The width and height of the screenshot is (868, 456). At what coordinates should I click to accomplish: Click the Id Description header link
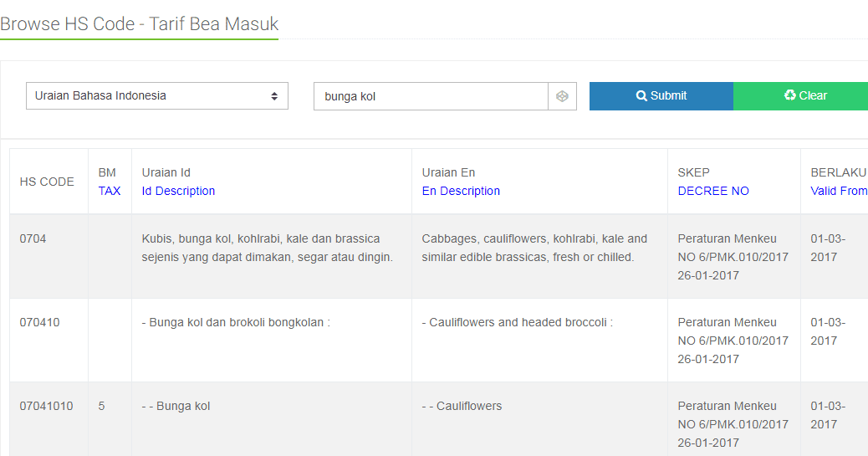178,191
